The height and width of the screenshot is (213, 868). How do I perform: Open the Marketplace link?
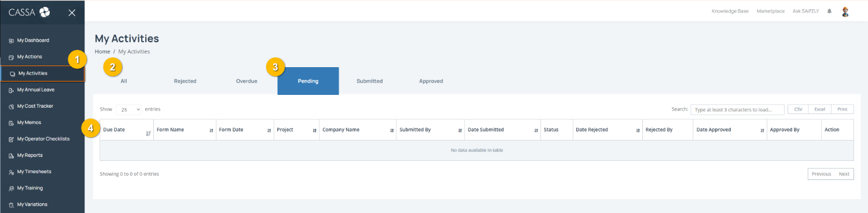[771, 12]
